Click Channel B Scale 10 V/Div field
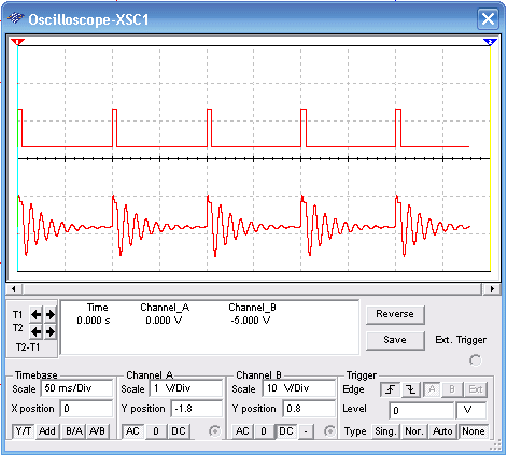Viewport: 511px width, 458px height. 299,388
